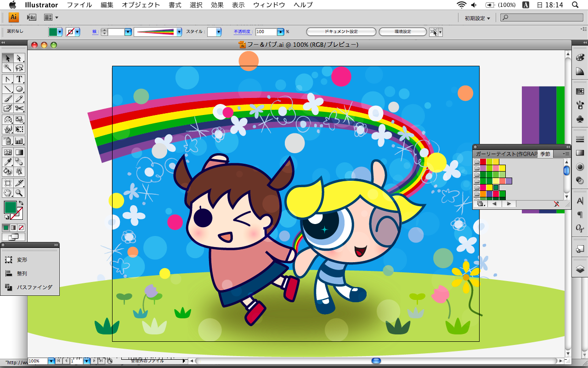Viewport: 588px width, 368px height.
Task: Choose the Ellipse tool
Action: [19, 89]
